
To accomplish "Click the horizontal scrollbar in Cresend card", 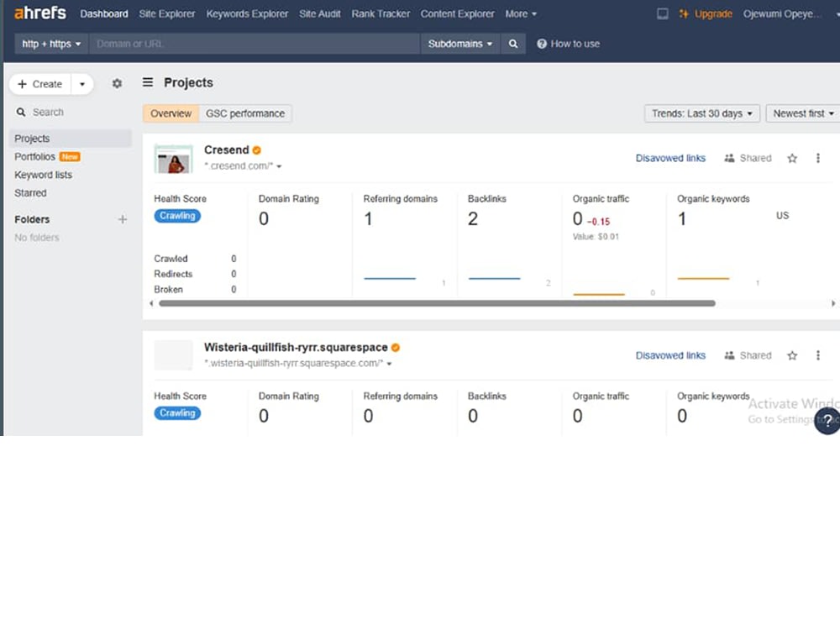I will (x=437, y=303).
